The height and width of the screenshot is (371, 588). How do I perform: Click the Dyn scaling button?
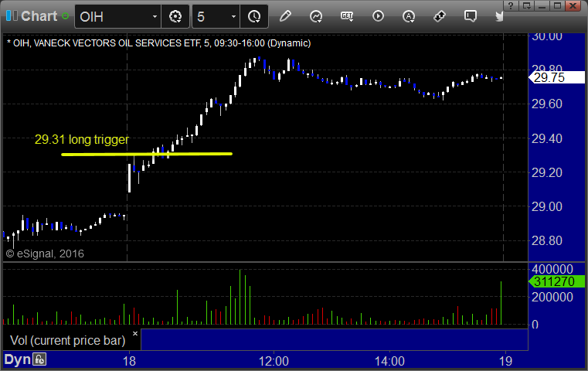pos(17,359)
